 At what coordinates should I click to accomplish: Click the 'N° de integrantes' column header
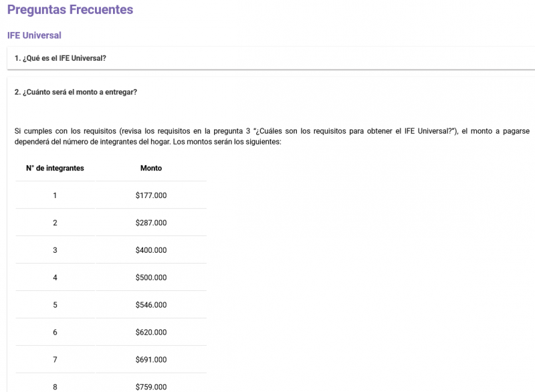(x=55, y=168)
